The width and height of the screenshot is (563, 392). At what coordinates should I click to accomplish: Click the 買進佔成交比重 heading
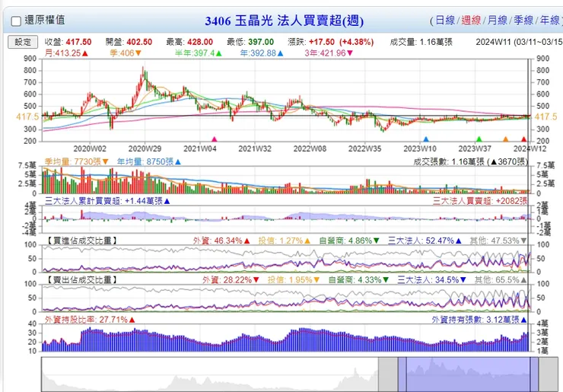pos(82,241)
